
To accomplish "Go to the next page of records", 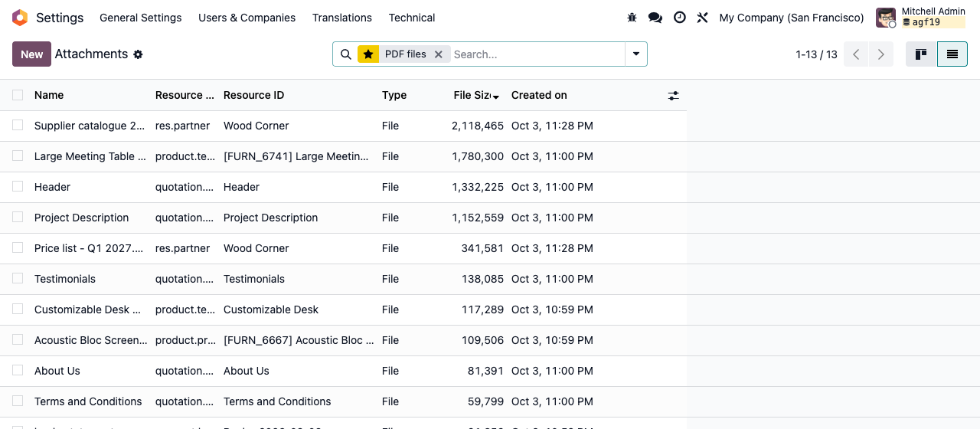I will 881,54.
